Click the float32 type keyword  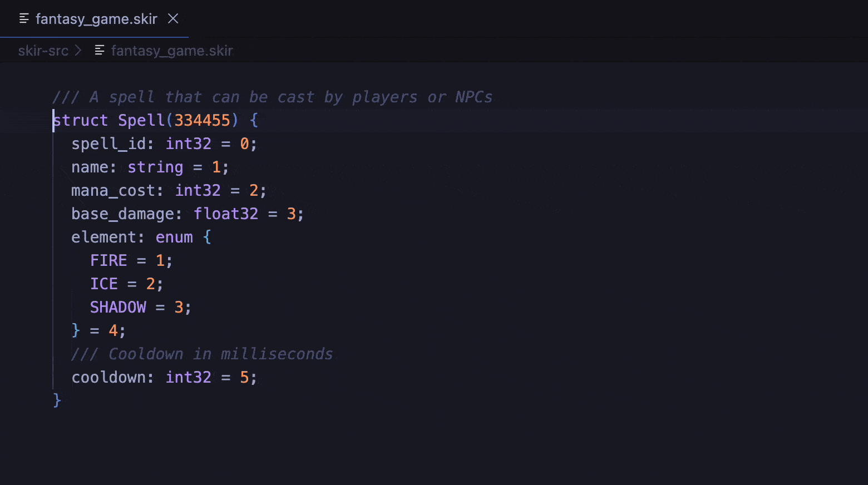coord(226,214)
